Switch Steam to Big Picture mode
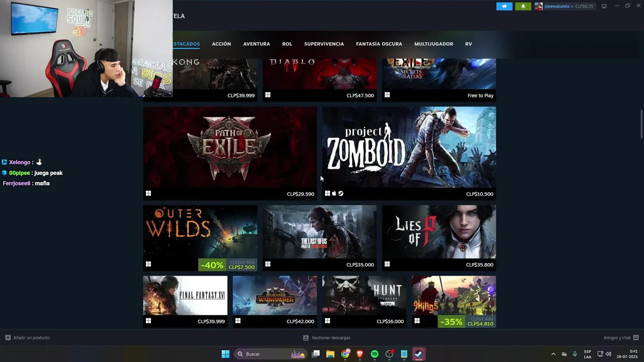This screenshot has width=644, height=362. coord(604,6)
